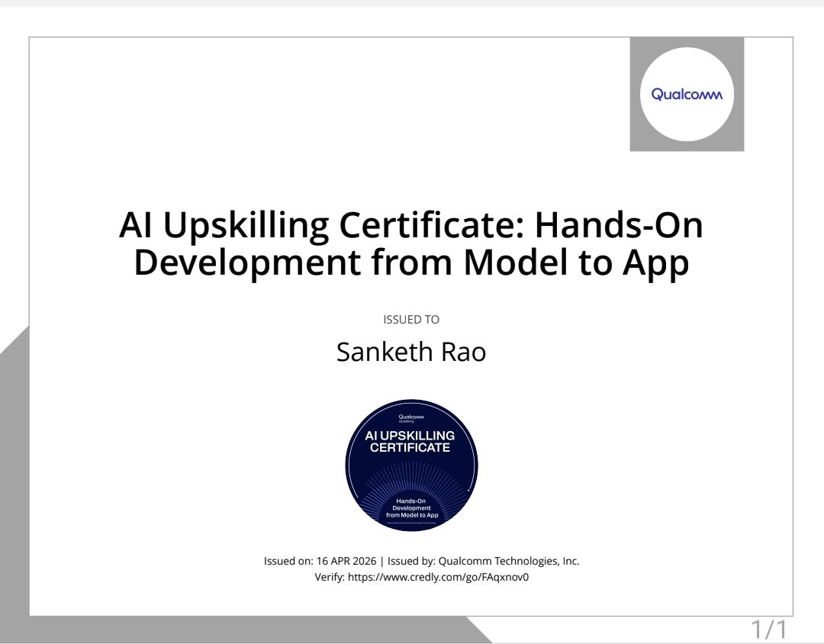Viewport: 824px width, 644px height.
Task: Click the Qualcomm logo in the corner
Action: pos(687,94)
